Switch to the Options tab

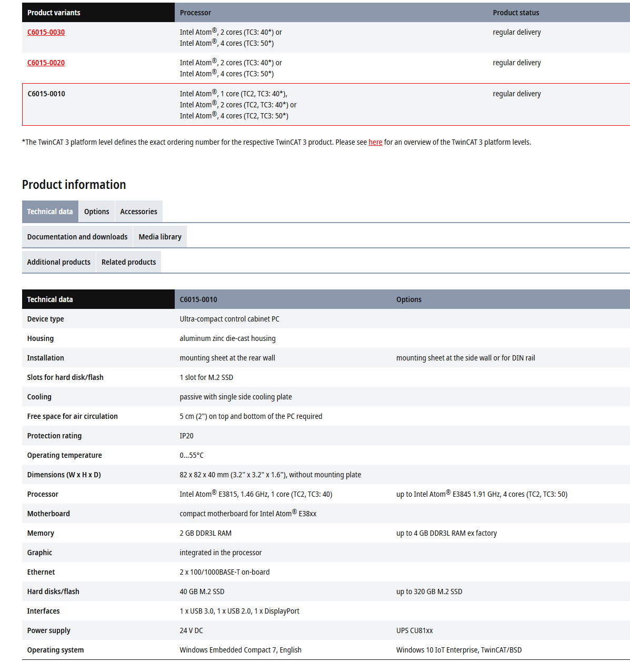97,212
